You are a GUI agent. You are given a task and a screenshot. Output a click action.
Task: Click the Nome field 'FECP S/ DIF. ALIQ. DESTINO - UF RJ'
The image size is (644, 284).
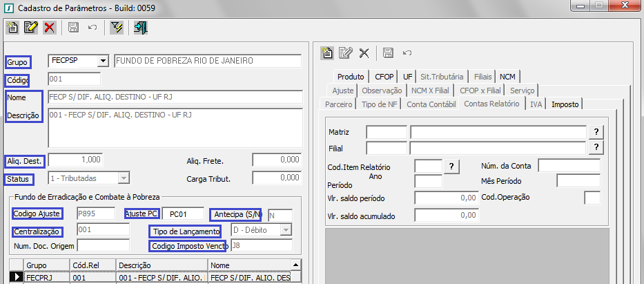pos(175,97)
